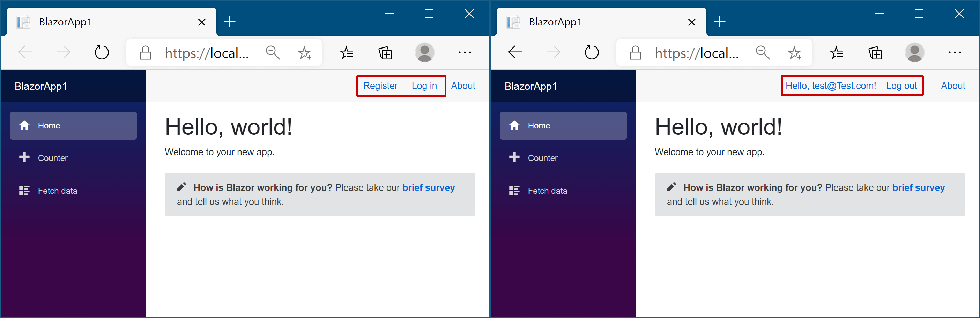980x318 pixels.
Task: Click the address bar URL in right window
Action: point(697,53)
